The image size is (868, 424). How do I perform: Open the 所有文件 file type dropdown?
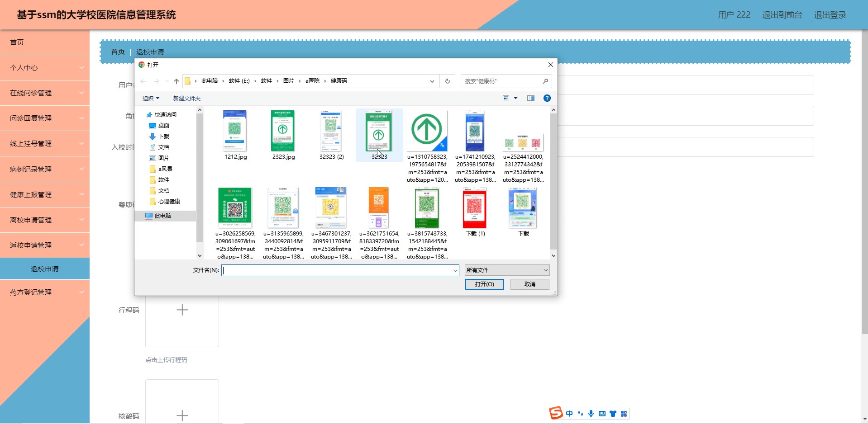(x=507, y=270)
